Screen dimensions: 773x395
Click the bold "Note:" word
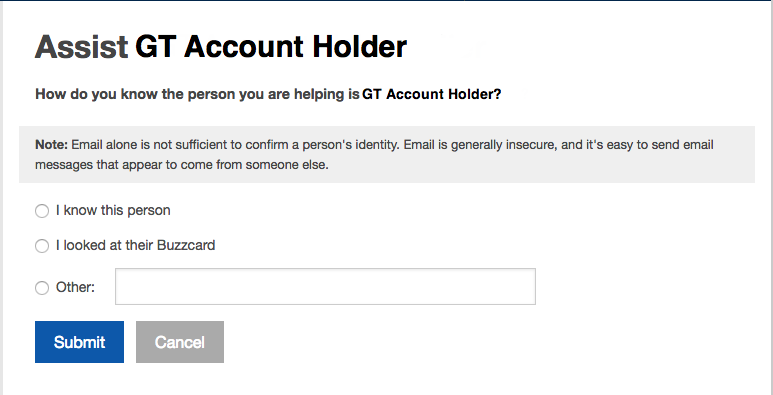pyautogui.click(x=51, y=145)
